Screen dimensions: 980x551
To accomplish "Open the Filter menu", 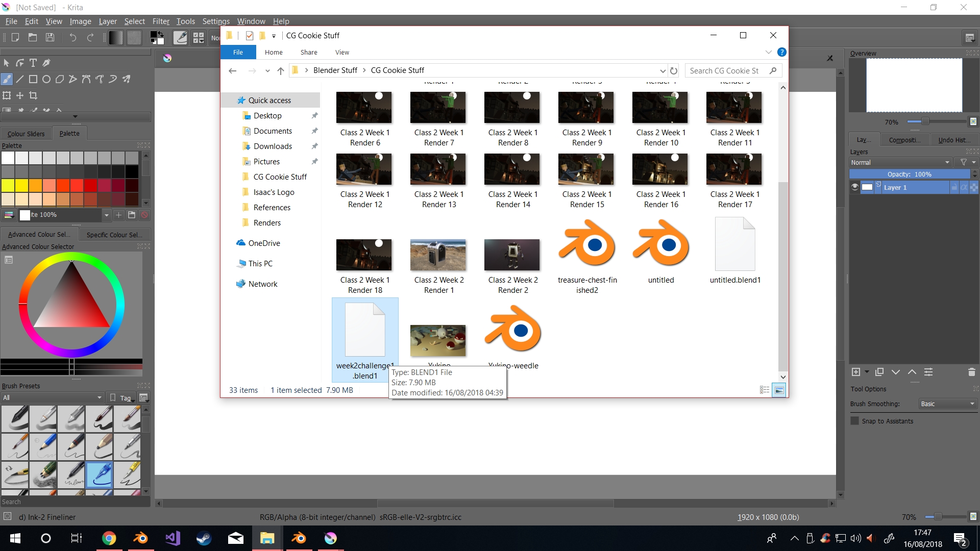I will [160, 21].
